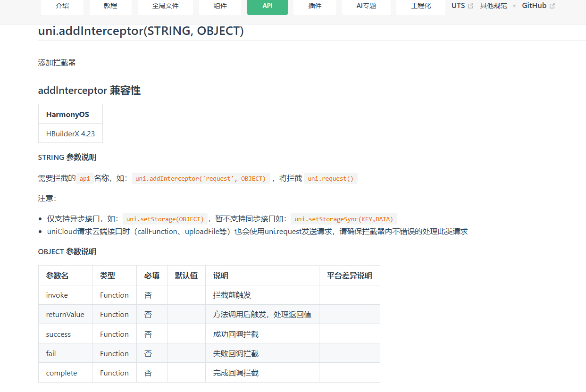Open the GitHub link in the navbar
The width and height of the screenshot is (586, 392).
(534, 6)
